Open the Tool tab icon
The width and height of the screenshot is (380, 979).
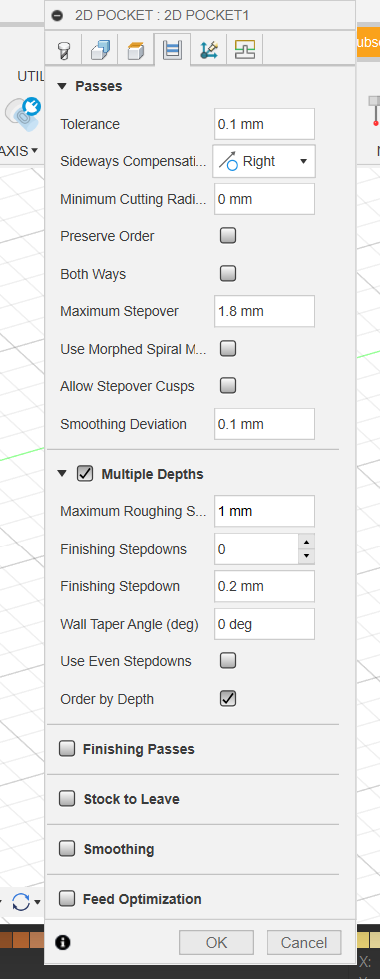pos(63,50)
